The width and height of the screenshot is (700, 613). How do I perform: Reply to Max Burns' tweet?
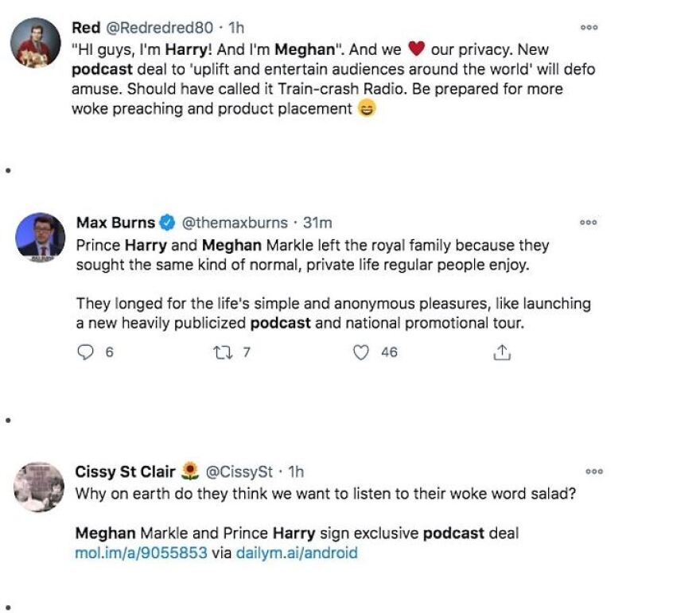(x=85, y=352)
